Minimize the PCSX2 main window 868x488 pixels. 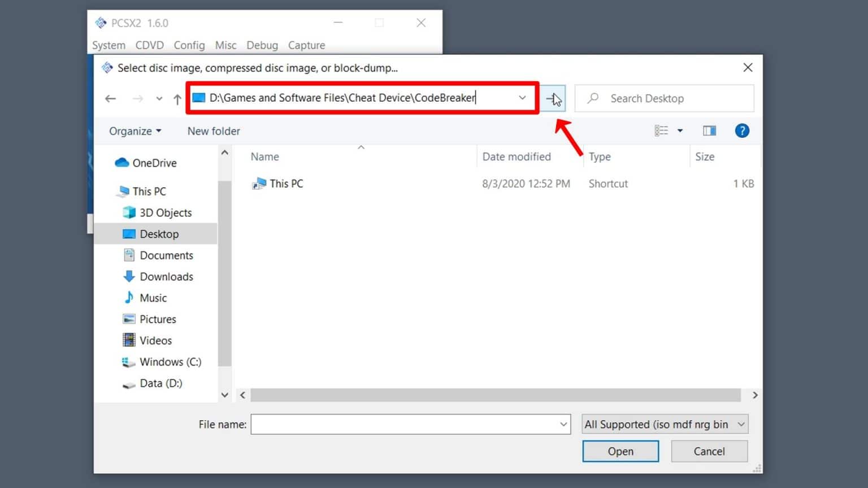click(338, 23)
